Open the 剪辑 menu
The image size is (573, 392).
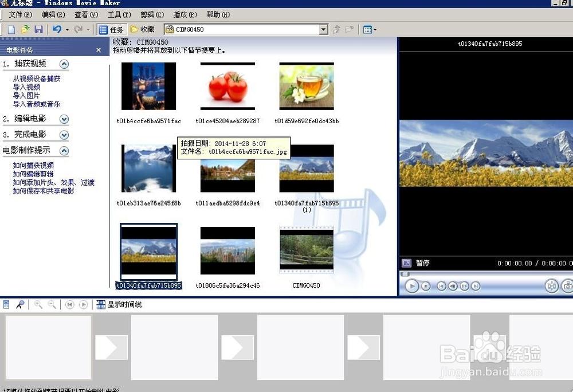click(150, 14)
